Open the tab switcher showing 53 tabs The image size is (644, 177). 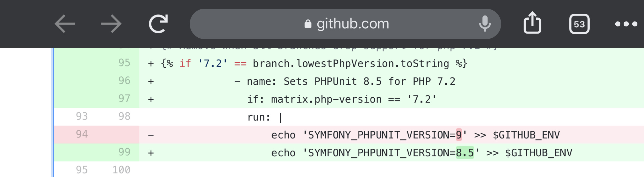[579, 24]
